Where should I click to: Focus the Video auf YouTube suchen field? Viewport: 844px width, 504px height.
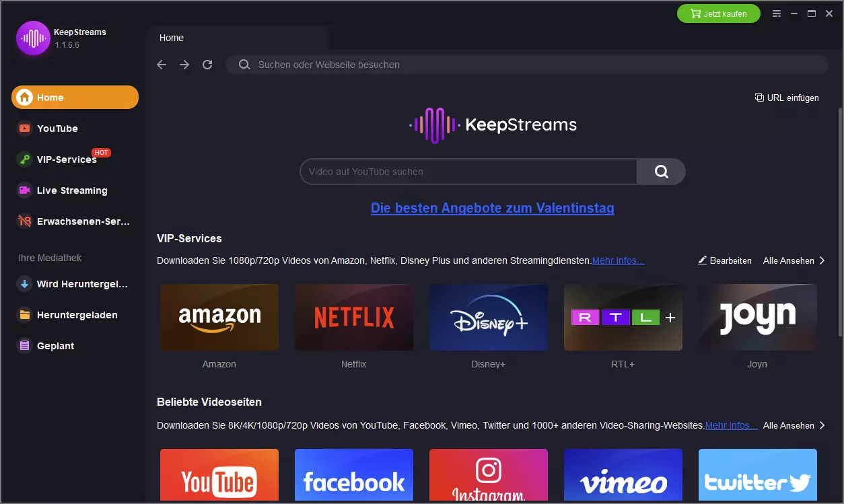[468, 172]
